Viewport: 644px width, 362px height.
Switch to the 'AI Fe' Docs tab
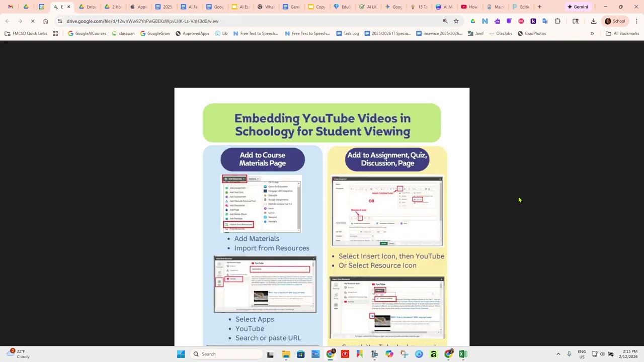tap(189, 7)
